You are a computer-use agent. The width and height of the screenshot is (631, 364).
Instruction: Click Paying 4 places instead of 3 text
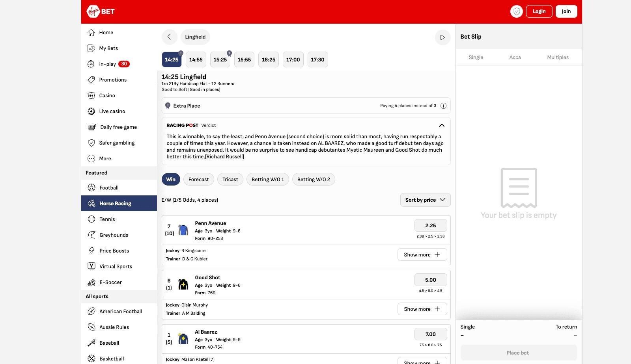(408, 106)
